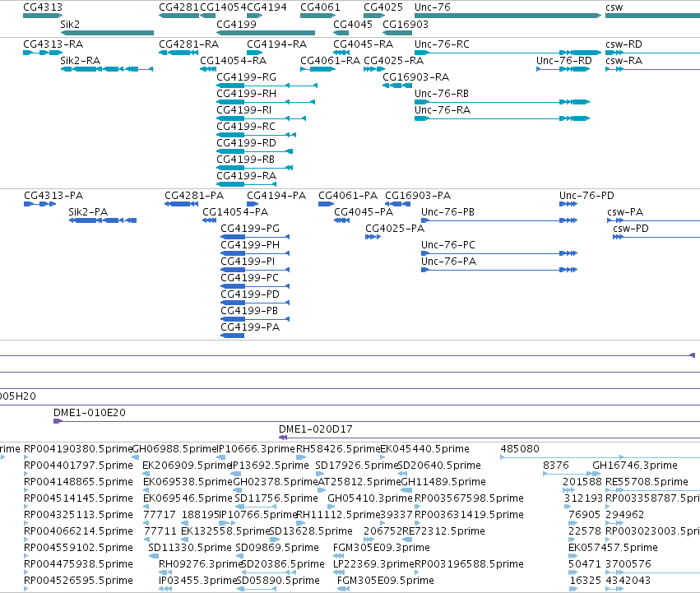
Task: Select protein CG4313-PA
Action: point(40,204)
